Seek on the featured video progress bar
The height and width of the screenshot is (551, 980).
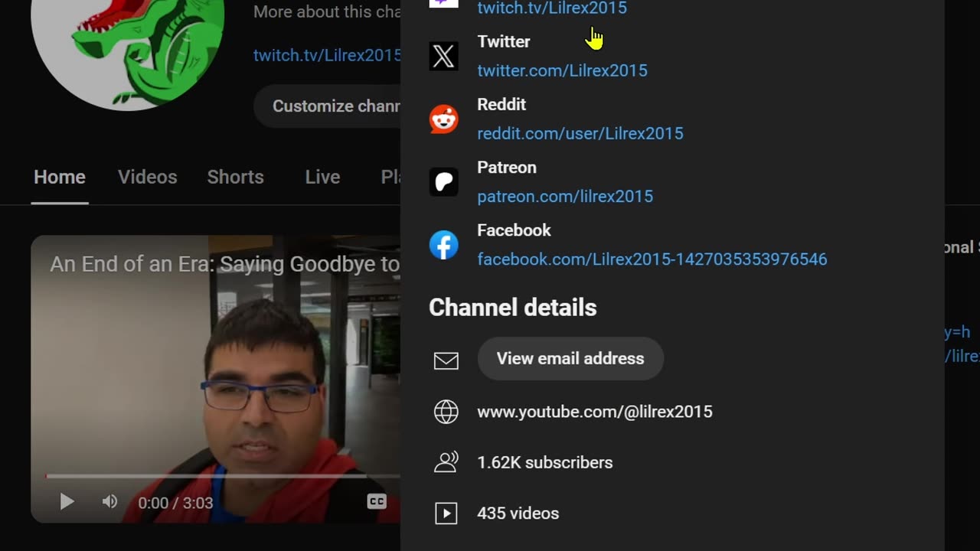point(223,476)
